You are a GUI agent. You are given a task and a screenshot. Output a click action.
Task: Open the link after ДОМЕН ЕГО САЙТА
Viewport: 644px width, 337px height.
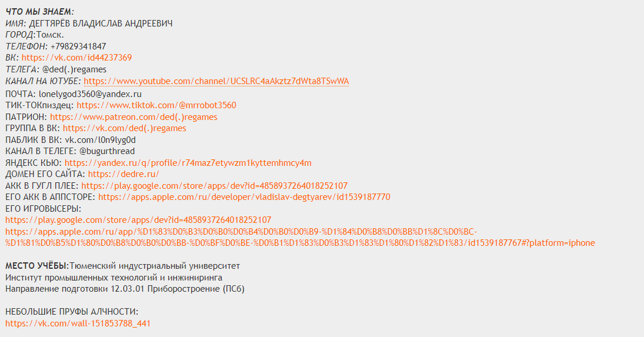tap(123, 174)
